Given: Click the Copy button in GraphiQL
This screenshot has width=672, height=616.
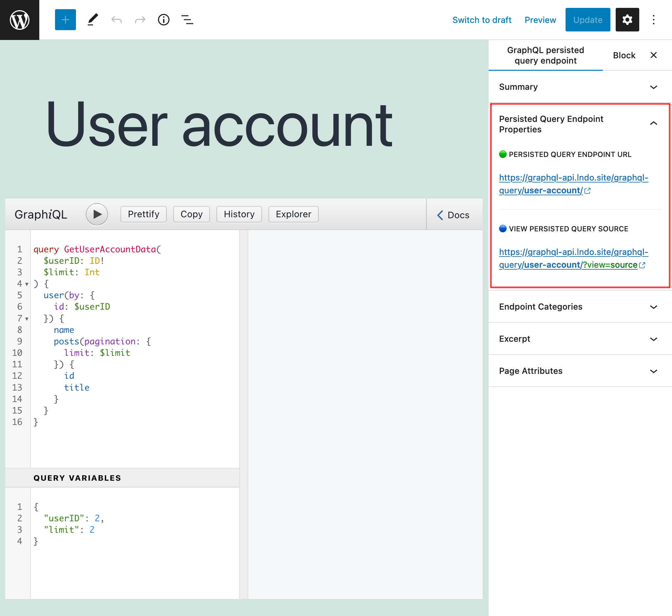Looking at the screenshot, I should 191,214.
